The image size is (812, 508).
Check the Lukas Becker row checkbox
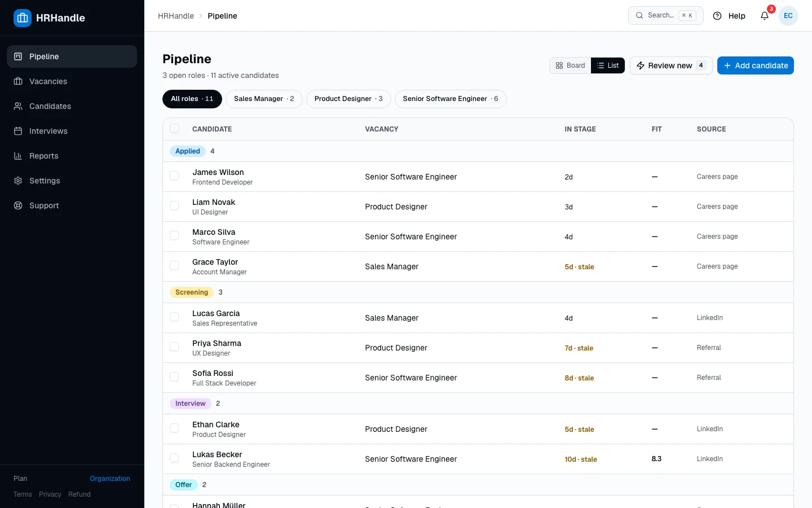(x=174, y=458)
